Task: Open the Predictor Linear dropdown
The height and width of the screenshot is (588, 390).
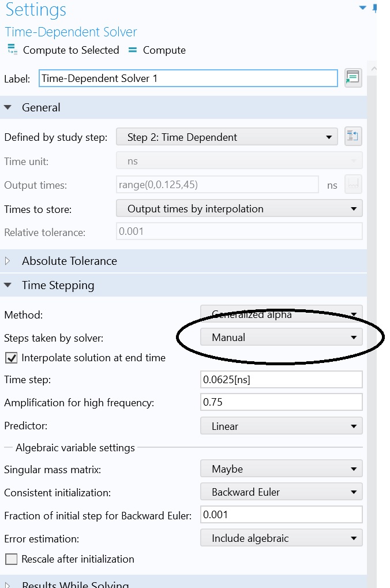Action: pyautogui.click(x=282, y=426)
